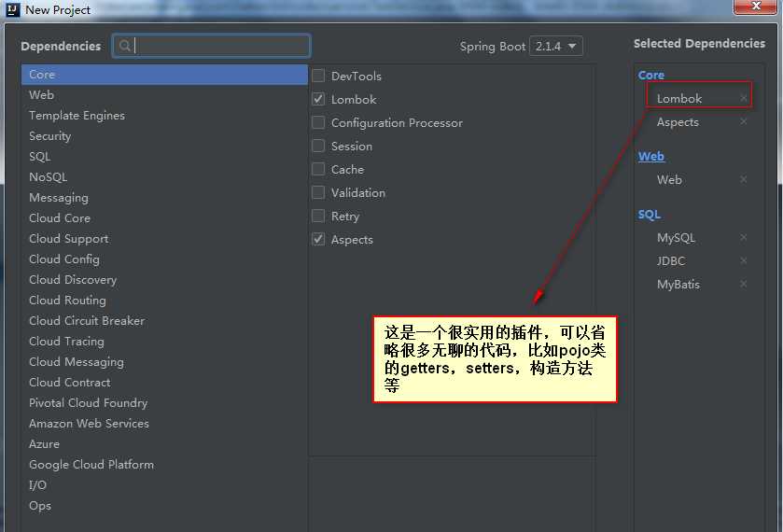Select the Amazon Web Services category

(x=164, y=423)
